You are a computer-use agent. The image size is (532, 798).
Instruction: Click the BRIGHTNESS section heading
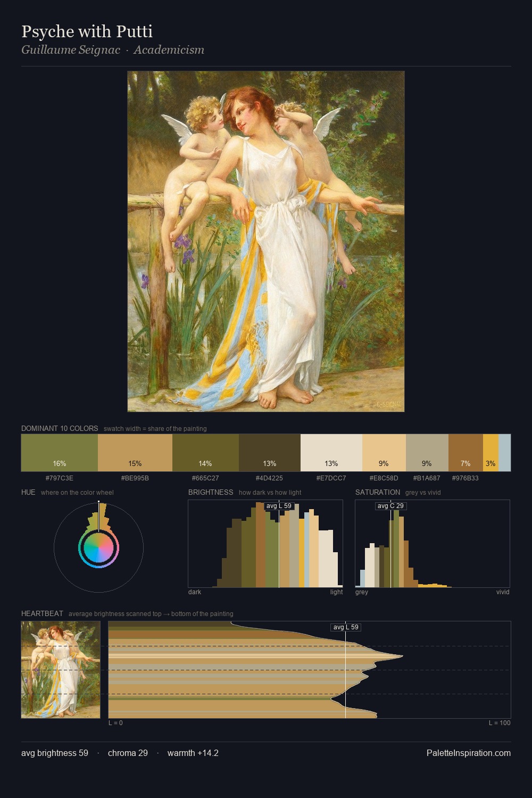[x=211, y=492]
